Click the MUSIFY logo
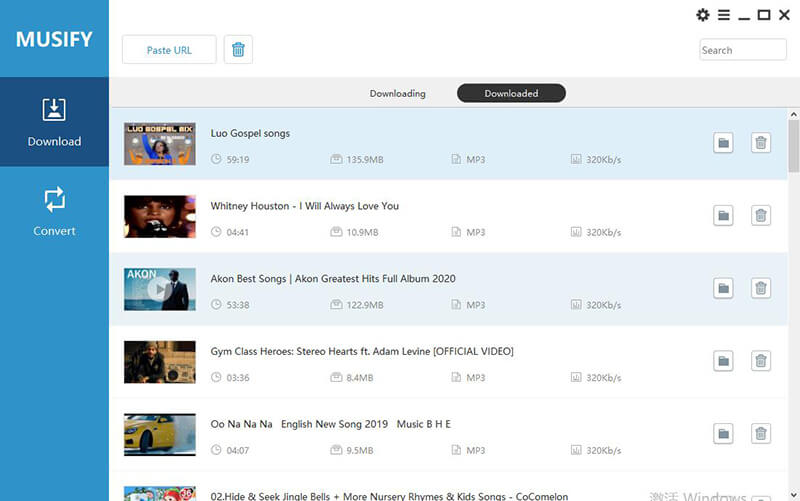The image size is (800, 501). click(54, 39)
